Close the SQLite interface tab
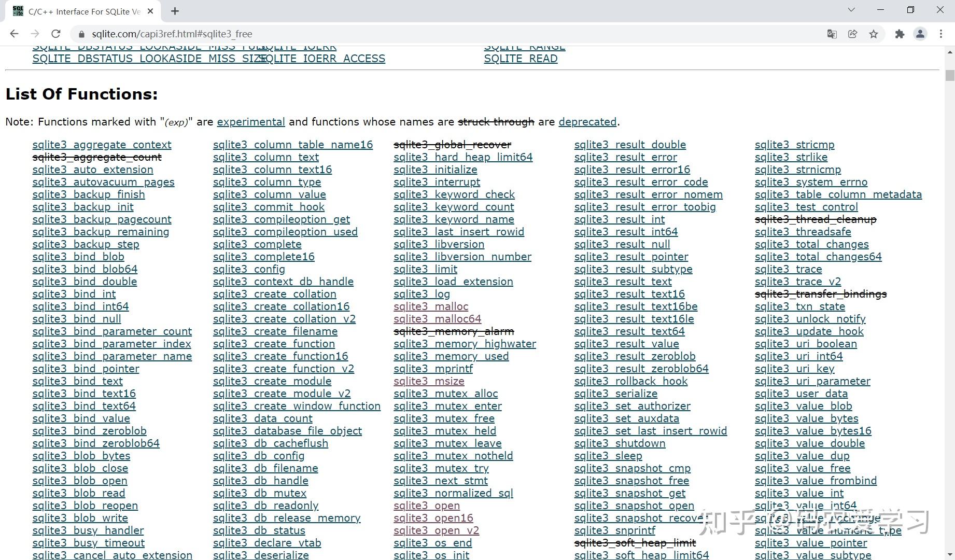This screenshot has height=560, width=955. pos(151,11)
